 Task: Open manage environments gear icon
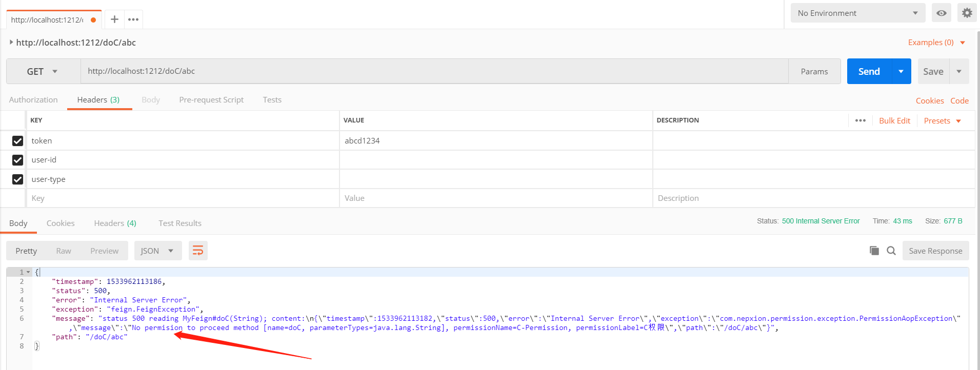(967, 13)
